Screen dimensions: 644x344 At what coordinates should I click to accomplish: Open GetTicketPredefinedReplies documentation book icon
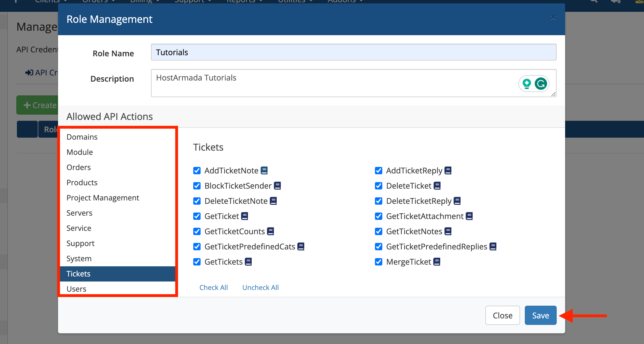[x=493, y=247]
